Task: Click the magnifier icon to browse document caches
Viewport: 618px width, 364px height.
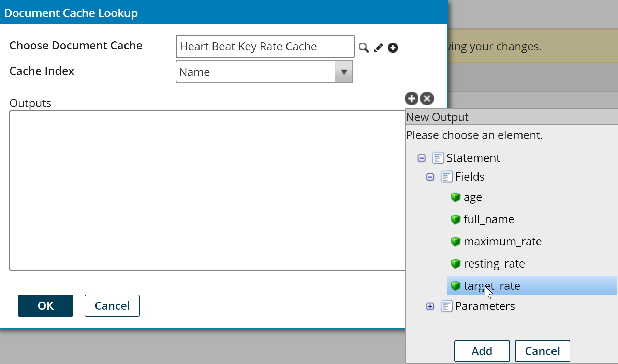Action: tap(364, 47)
